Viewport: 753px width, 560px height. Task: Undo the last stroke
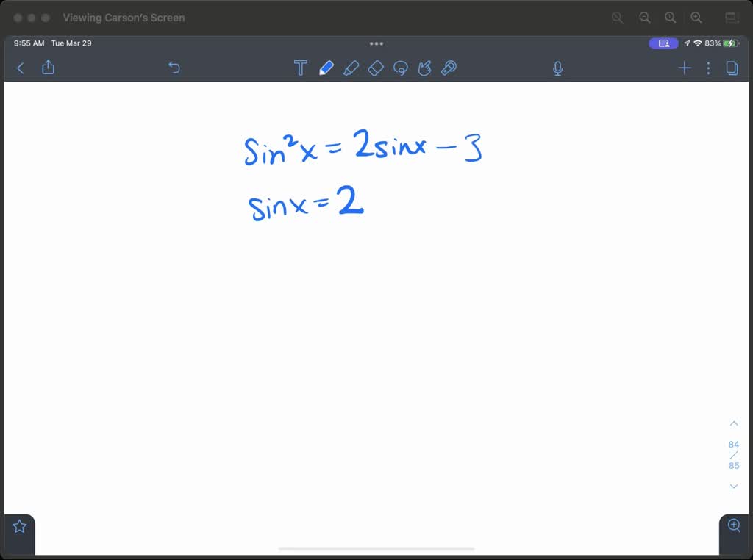point(174,68)
